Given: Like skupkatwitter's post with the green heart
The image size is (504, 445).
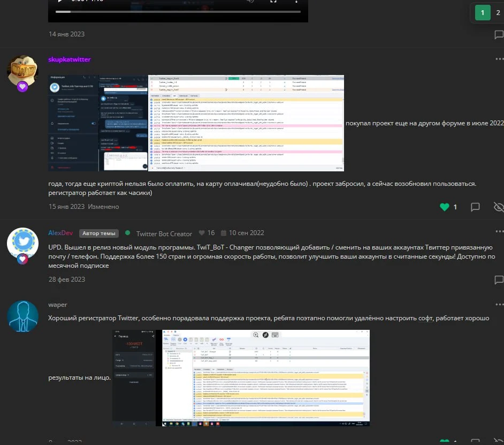Looking at the screenshot, I should coord(445,207).
